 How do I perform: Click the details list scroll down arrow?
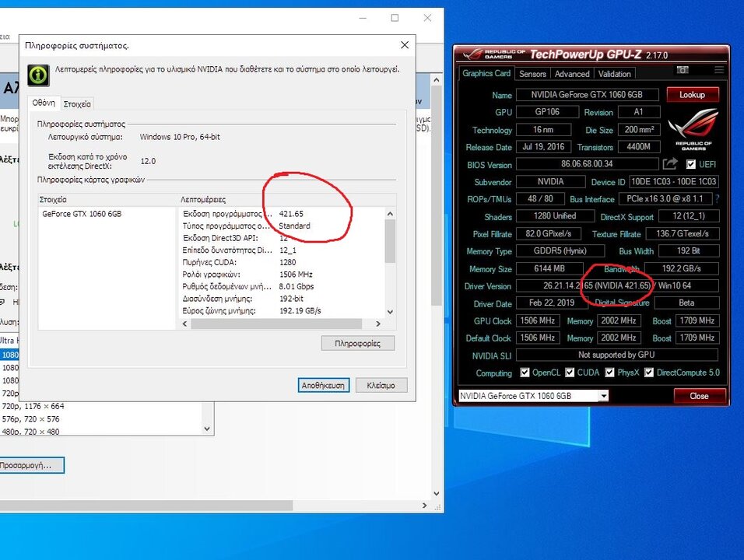click(x=390, y=312)
